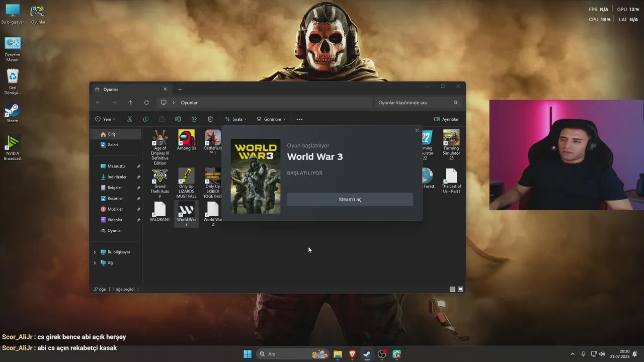The width and height of the screenshot is (644, 362).
Task: Open Resimler in the sidebar
Action: pyautogui.click(x=116, y=199)
